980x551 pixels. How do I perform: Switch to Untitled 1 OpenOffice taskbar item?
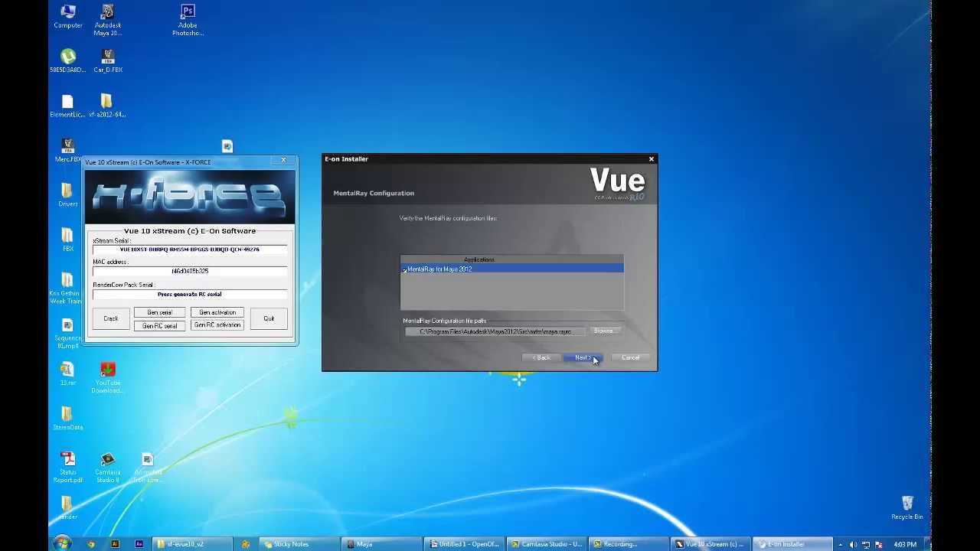click(x=464, y=544)
